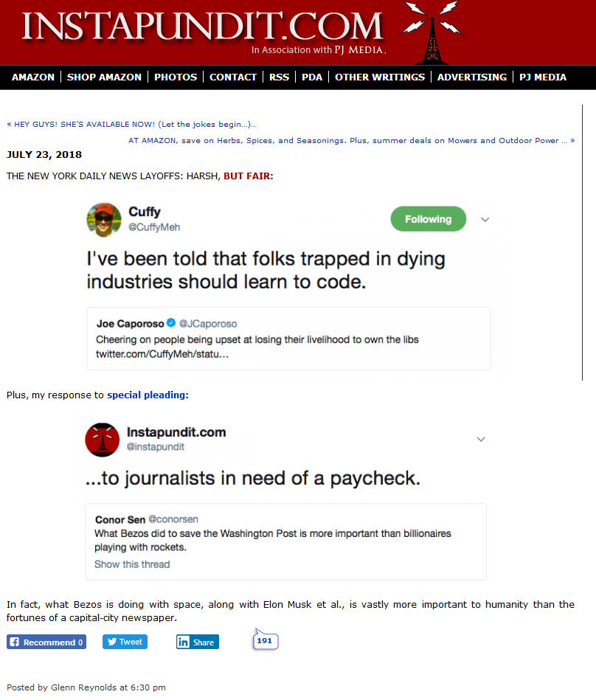This screenshot has width=596, height=700.
Task: Open the 'special pleading:' link
Action: 148,395
